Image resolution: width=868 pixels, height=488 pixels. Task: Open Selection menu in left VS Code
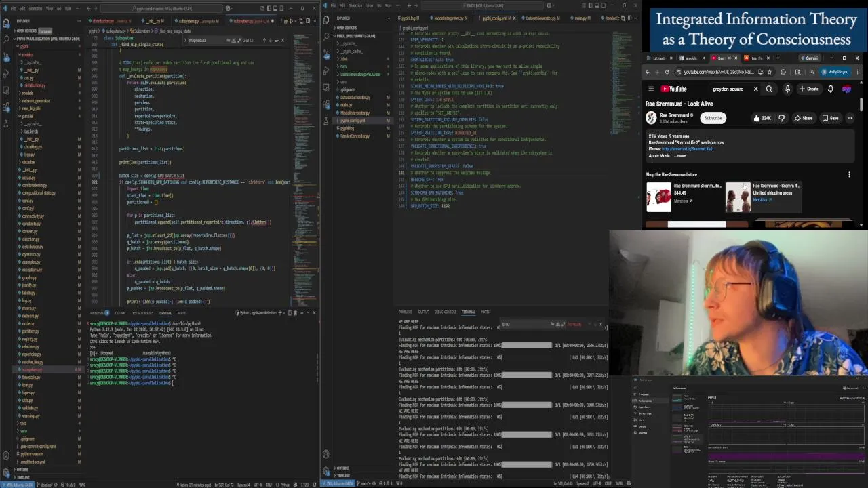(35, 8)
